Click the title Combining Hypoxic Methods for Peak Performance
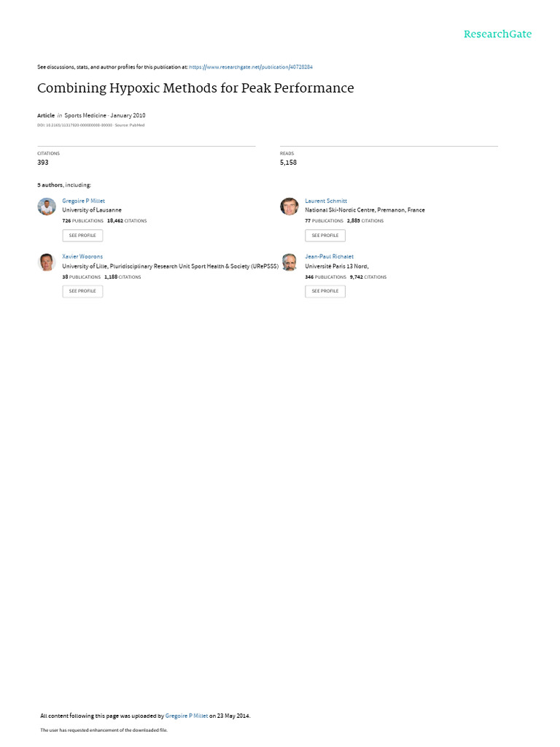The image size is (560, 747). pyautogui.click(x=195, y=88)
